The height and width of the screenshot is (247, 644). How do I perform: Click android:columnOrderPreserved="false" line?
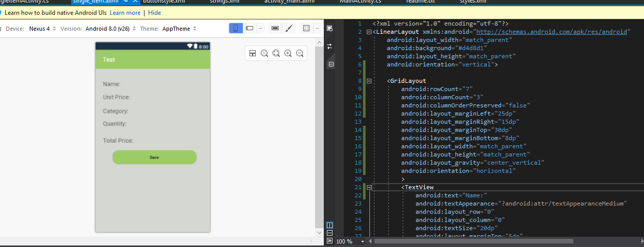point(466,105)
